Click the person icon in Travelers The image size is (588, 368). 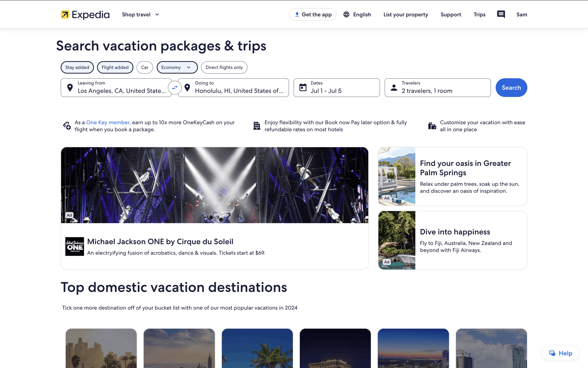tap(394, 88)
